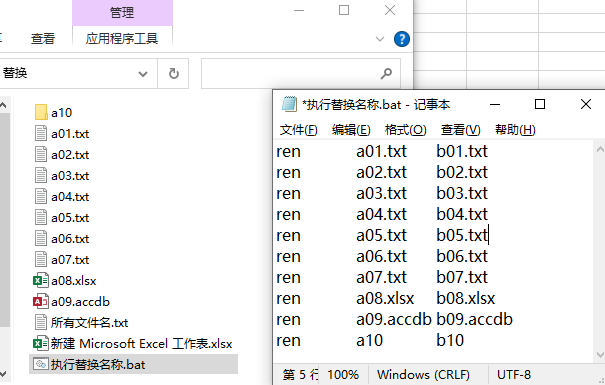Viewport: 605px width, 385px height.
Task: Maximize the Notepad window
Action: click(x=540, y=104)
